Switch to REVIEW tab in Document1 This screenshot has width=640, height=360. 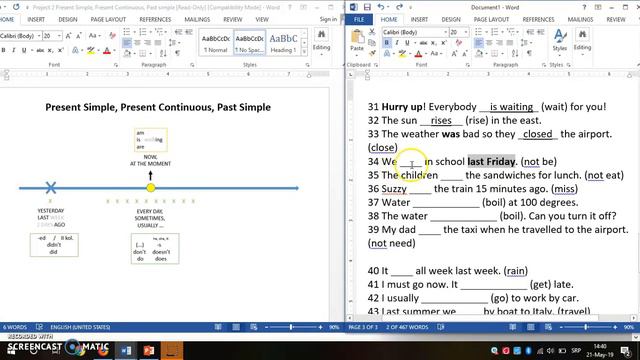coord(616,20)
